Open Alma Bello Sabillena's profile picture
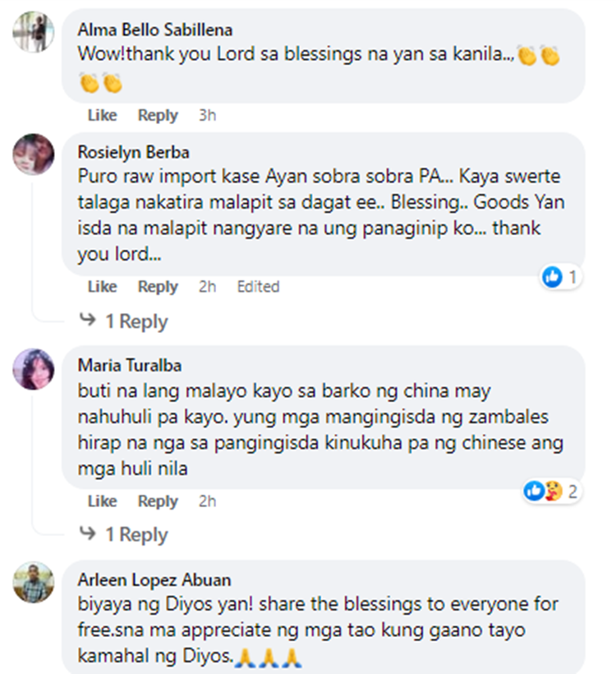The width and height of the screenshot is (616, 674). tap(34, 32)
